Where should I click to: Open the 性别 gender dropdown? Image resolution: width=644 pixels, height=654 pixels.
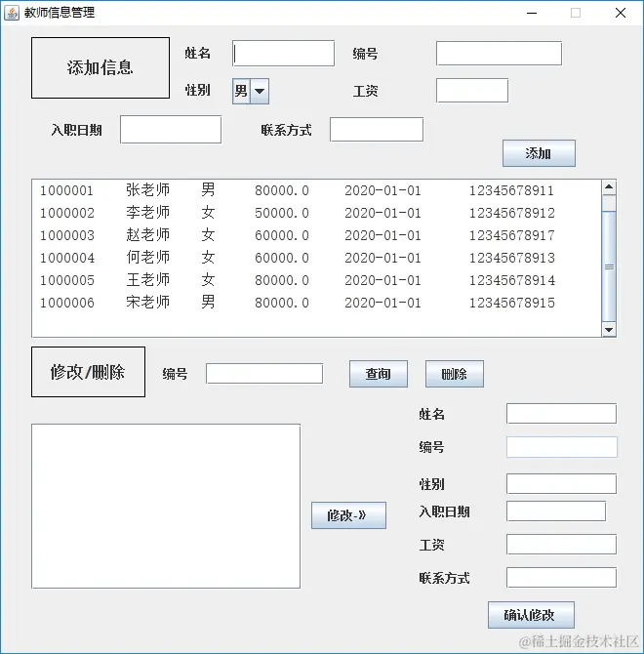click(x=251, y=91)
